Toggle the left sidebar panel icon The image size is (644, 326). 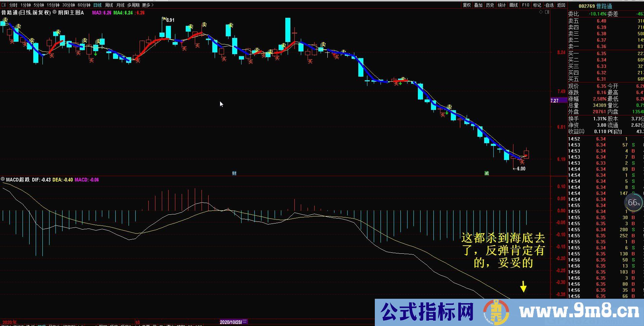pyautogui.click(x=4, y=5)
